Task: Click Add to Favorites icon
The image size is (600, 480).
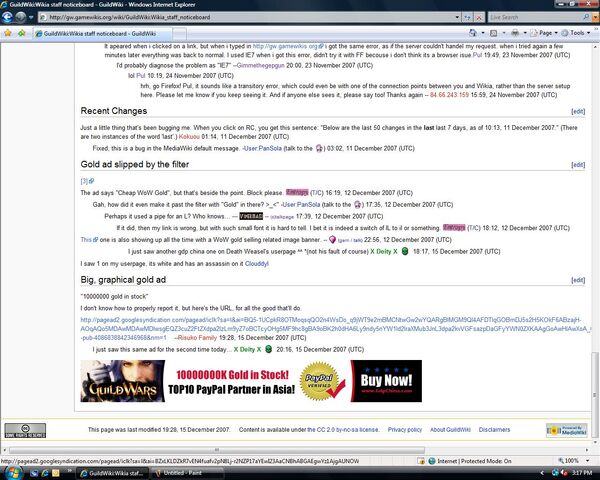Action: (x=21, y=33)
